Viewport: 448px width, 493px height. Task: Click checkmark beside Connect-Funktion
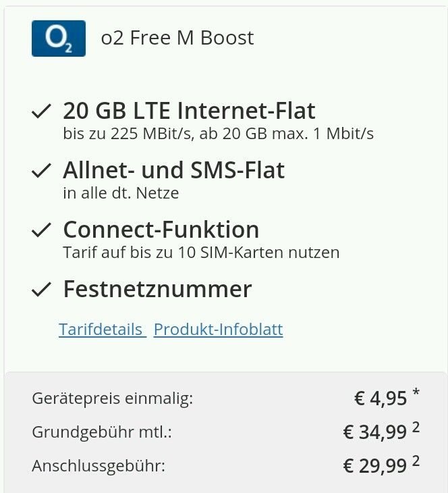pos(41,230)
